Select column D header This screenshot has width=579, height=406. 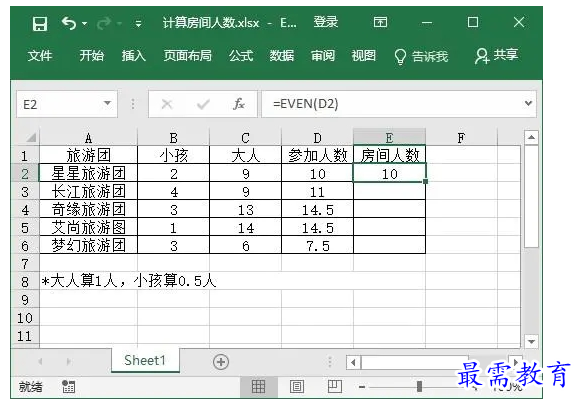point(317,138)
